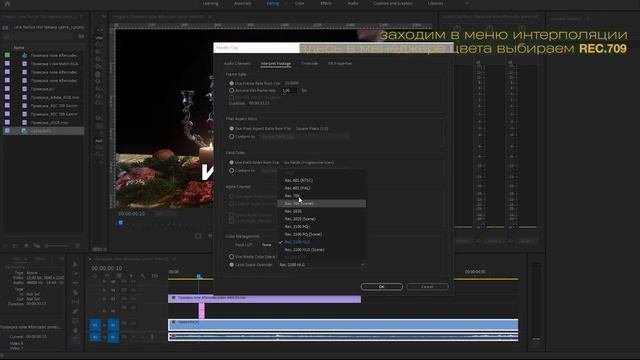Toggle V1 source patching button
Image resolution: width=640 pixels, height=360 pixels.
point(95,325)
